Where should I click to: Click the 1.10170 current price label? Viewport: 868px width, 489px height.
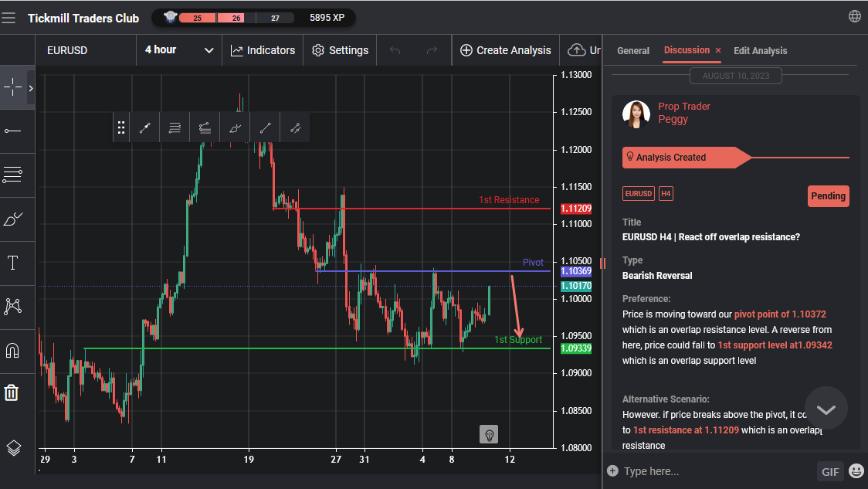(576, 287)
